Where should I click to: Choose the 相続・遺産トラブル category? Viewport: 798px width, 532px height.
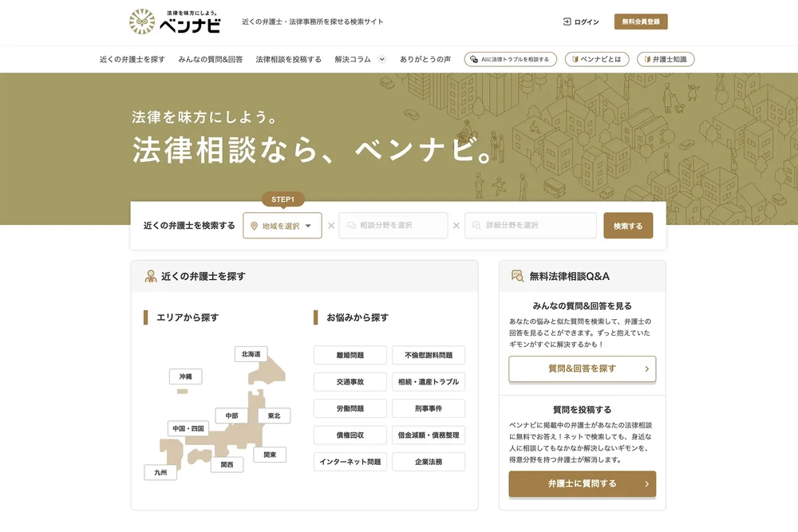click(429, 381)
